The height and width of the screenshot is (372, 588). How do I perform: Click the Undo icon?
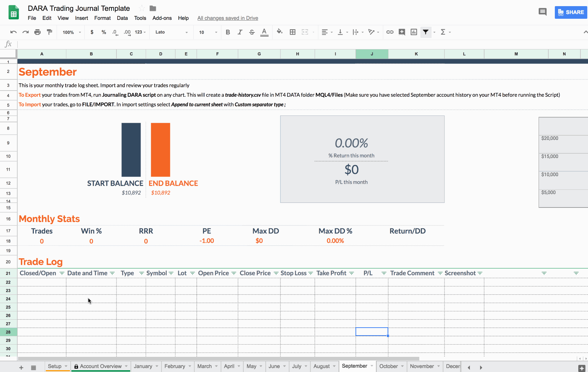click(13, 32)
